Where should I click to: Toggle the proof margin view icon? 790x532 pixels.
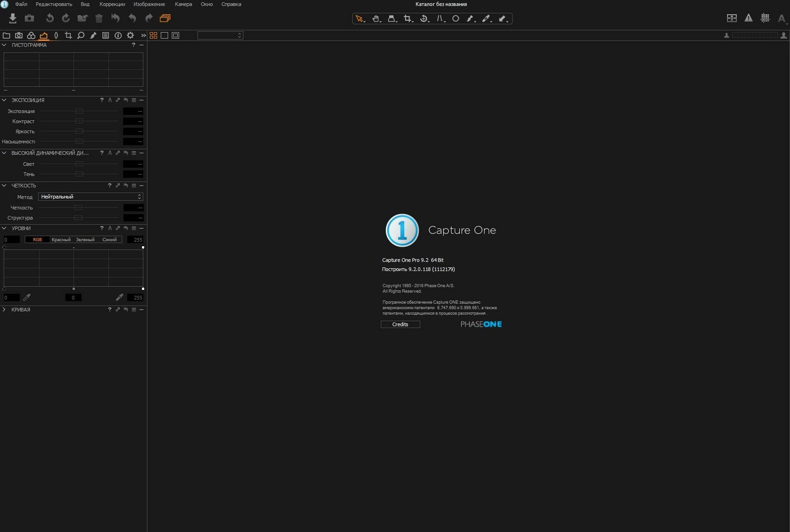tap(175, 35)
